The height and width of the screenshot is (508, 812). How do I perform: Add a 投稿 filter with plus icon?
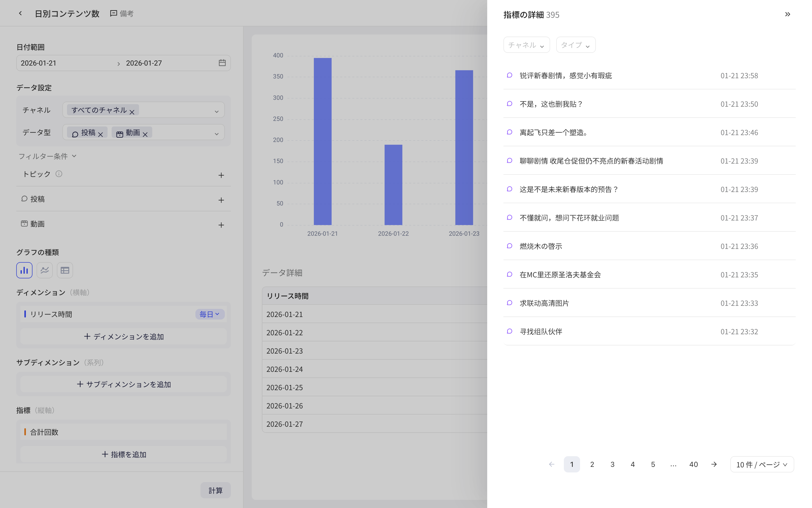221,200
